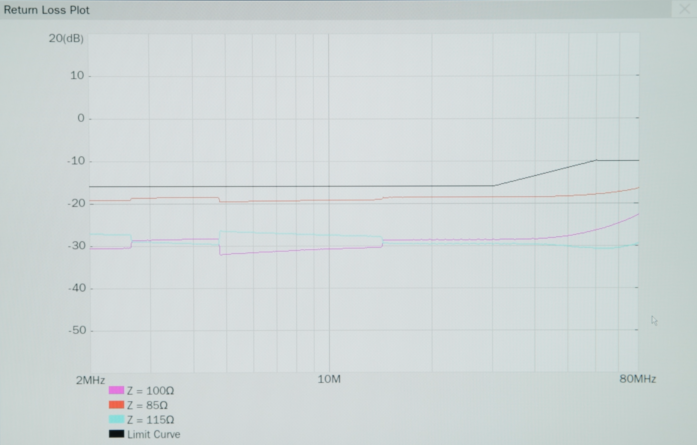Click the 10M x-axis label

tap(329, 380)
